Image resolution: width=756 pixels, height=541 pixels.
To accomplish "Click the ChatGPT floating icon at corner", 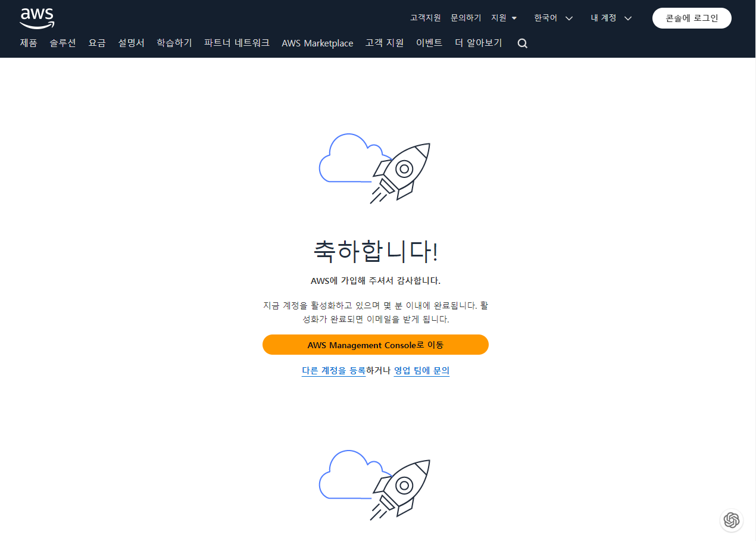I will tap(732, 520).
